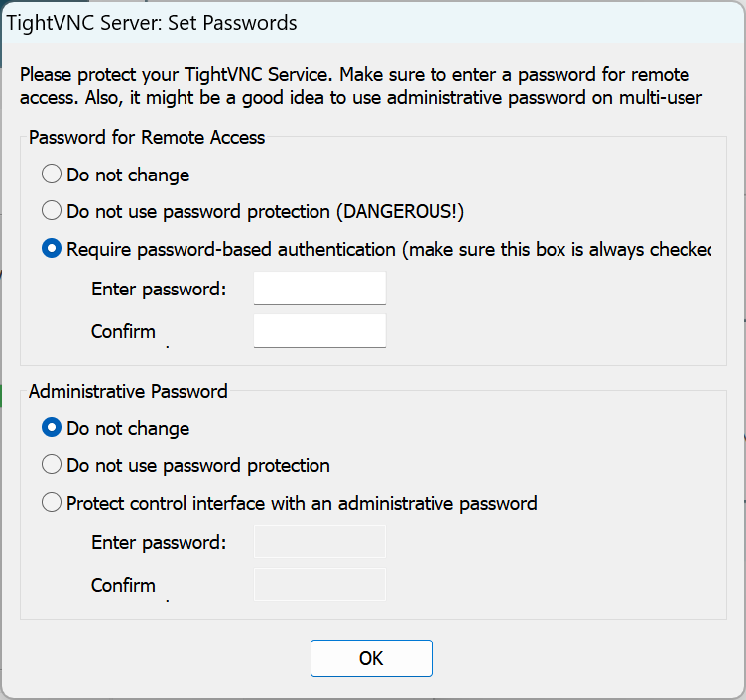Select 'Require password-based authentication' radio button

click(x=52, y=249)
